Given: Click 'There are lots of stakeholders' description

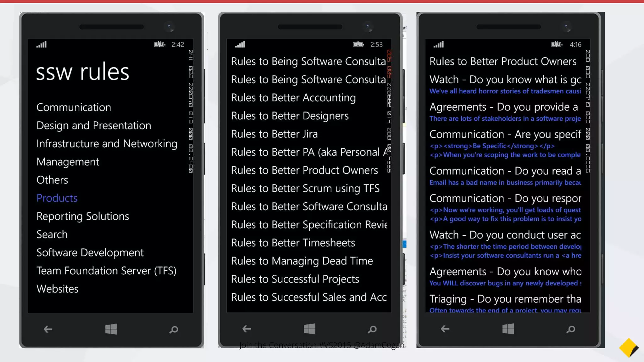Looking at the screenshot, I should point(505,119).
